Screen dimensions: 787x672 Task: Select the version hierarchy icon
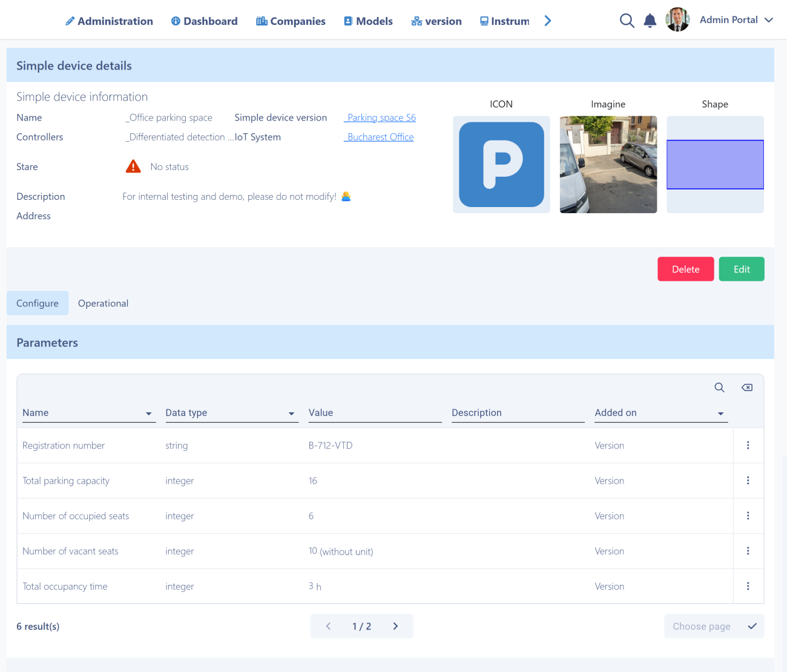click(416, 21)
